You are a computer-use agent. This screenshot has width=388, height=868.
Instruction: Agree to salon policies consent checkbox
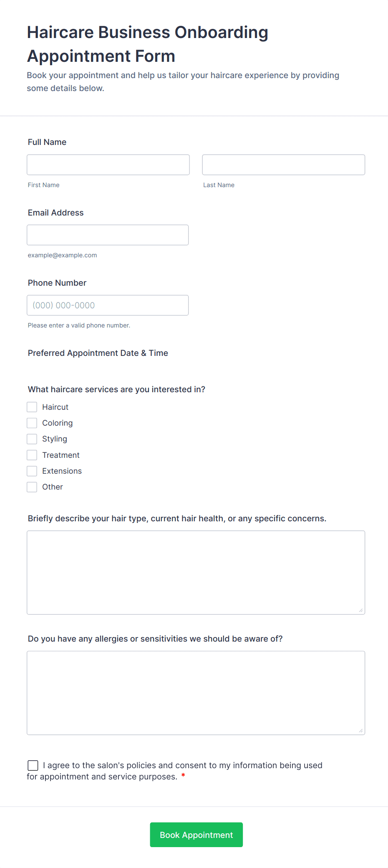[33, 765]
